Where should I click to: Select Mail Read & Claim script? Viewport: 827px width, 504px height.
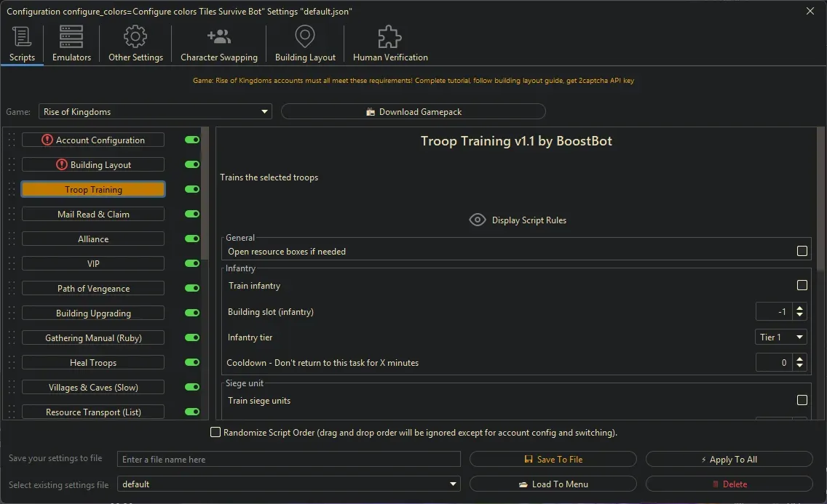[x=93, y=215]
